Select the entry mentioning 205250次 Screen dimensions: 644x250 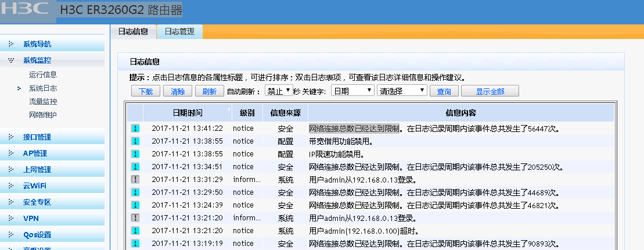(x=436, y=166)
